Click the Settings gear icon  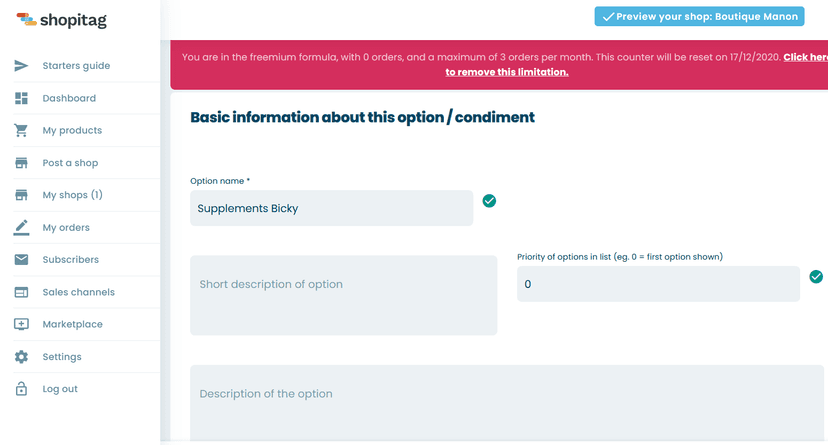(21, 357)
